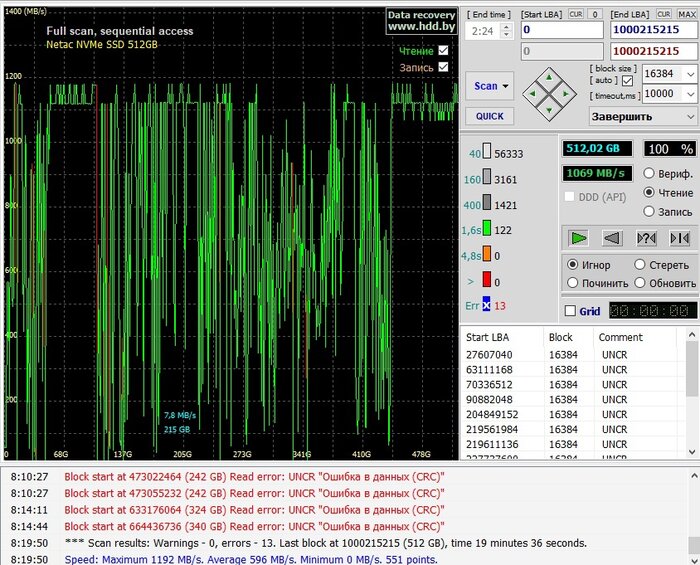Click the butterfly ▶|◀ scan button
This screenshot has height=565, width=700.
pos(679,238)
